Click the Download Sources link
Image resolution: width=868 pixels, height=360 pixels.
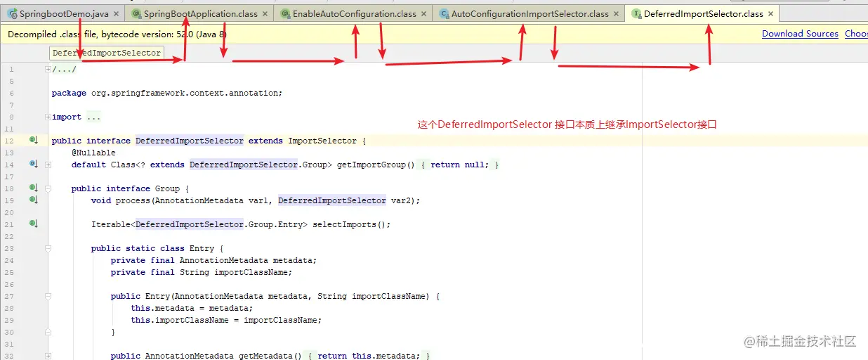tap(800, 34)
